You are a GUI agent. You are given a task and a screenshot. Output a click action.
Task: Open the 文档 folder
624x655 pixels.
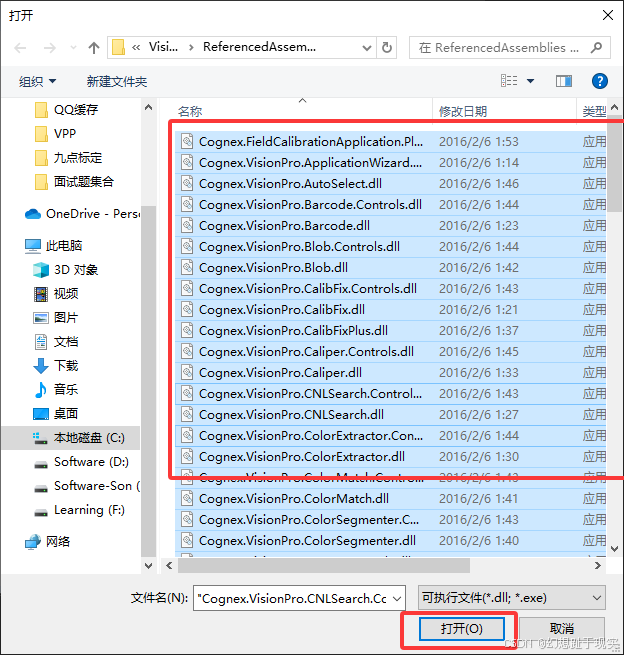coord(56,342)
